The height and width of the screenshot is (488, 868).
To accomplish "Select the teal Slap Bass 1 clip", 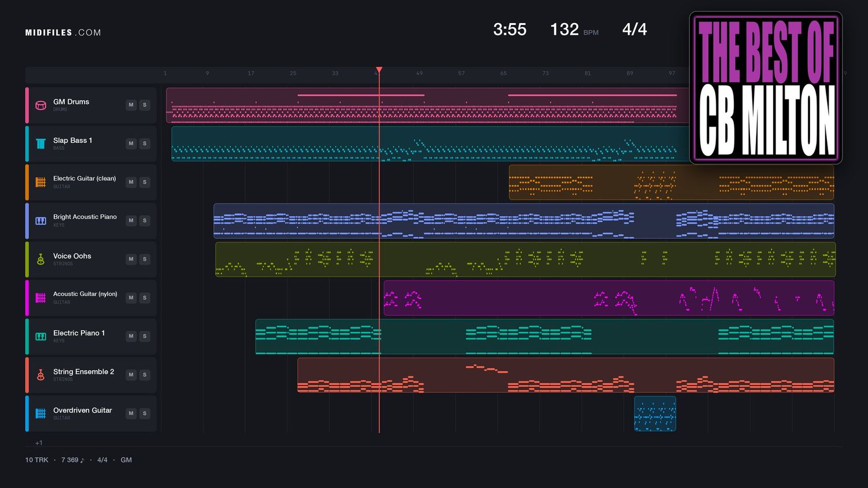I will [x=431, y=143].
